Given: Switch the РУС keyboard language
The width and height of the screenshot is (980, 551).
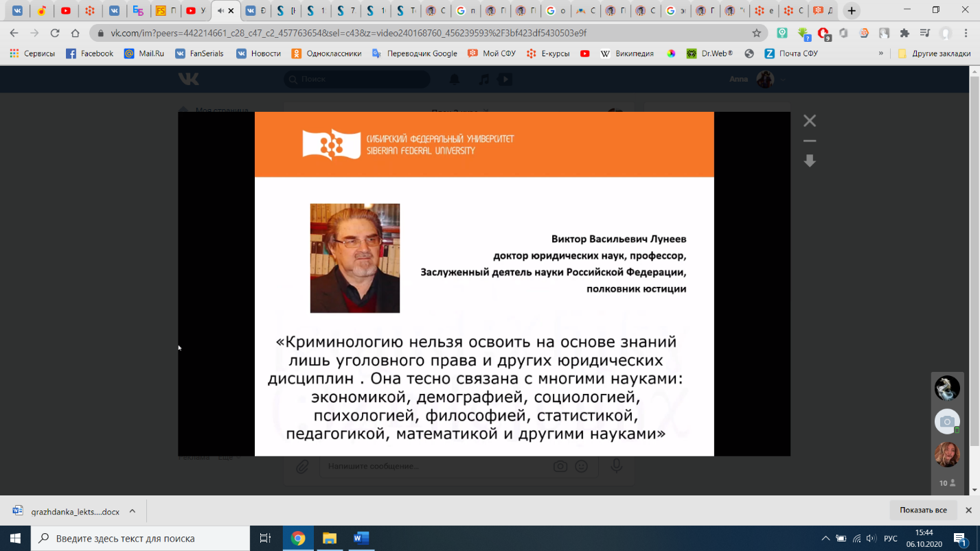Looking at the screenshot, I should click(891, 539).
